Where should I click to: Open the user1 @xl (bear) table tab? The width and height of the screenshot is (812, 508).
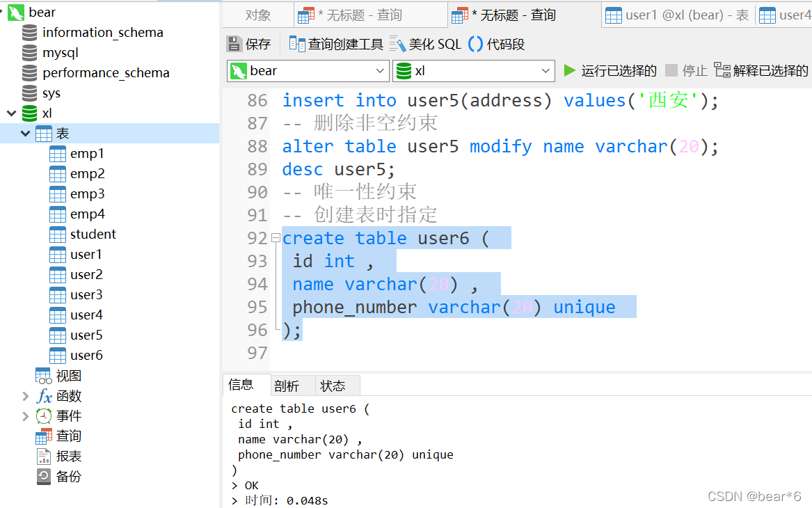pos(677,15)
